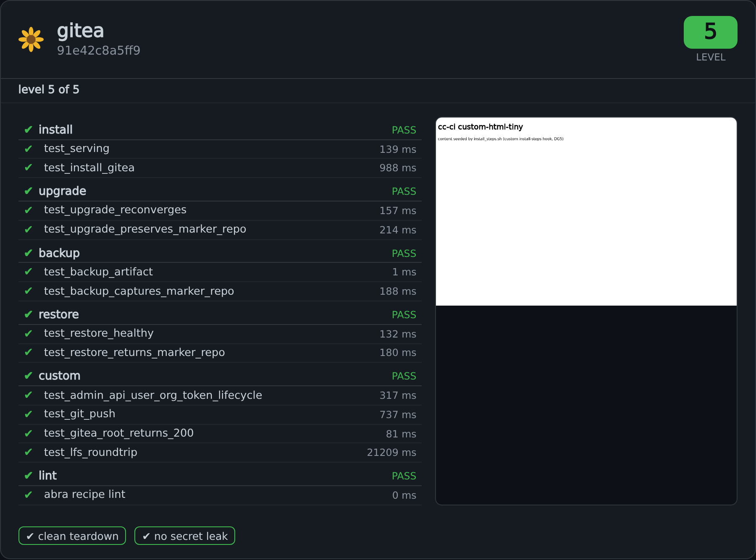This screenshot has height=560, width=756.
Task: Select the upgrade section header
Action: (x=220, y=191)
